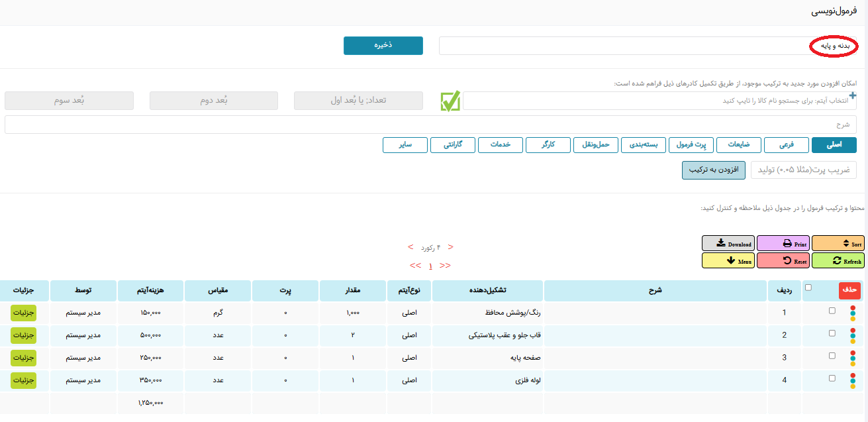Viewport: 868px width, 422px height.
Task: Click the Refresh toolbar button
Action: pos(838,260)
